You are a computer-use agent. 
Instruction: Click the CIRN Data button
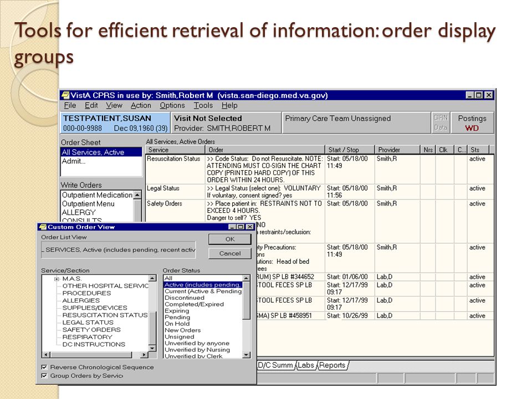pyautogui.click(x=441, y=123)
